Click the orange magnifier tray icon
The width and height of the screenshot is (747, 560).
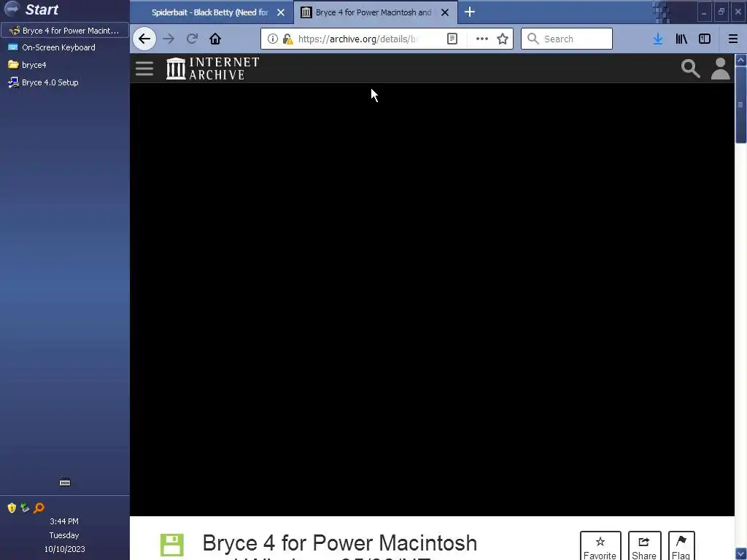tap(39, 507)
